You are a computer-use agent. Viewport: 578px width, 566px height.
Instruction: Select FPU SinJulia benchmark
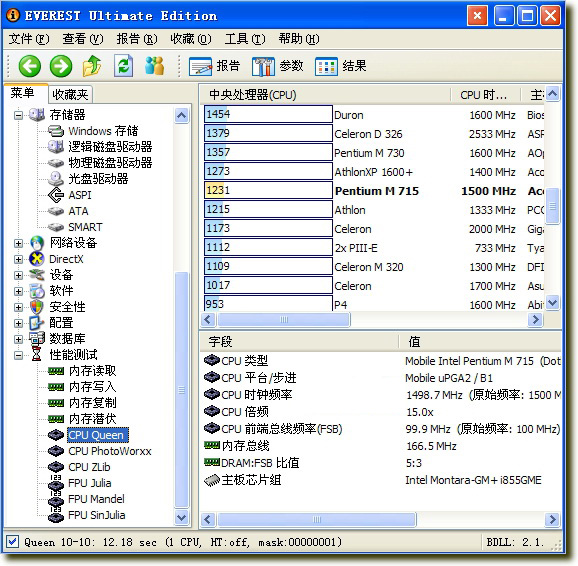pos(97,515)
